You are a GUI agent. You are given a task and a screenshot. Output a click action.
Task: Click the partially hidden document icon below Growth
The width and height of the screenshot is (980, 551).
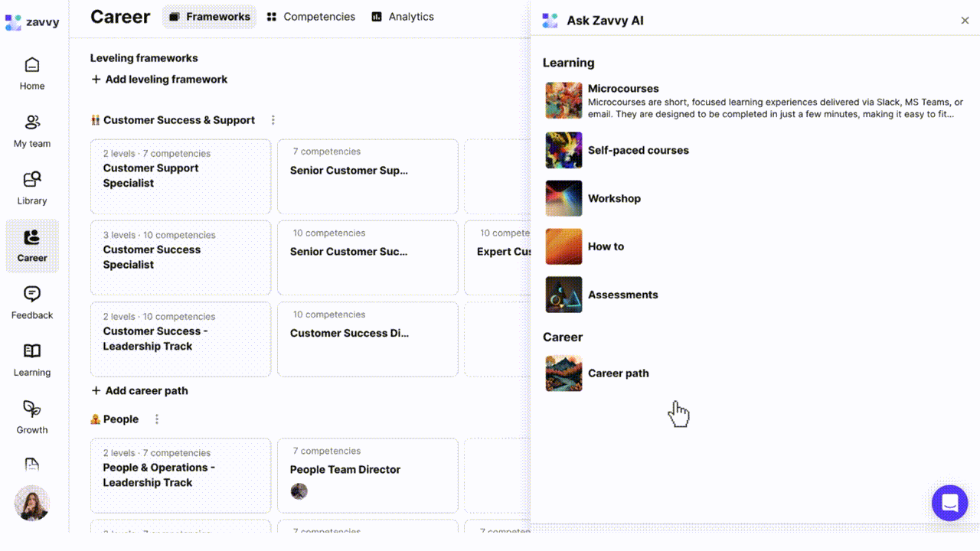32,464
